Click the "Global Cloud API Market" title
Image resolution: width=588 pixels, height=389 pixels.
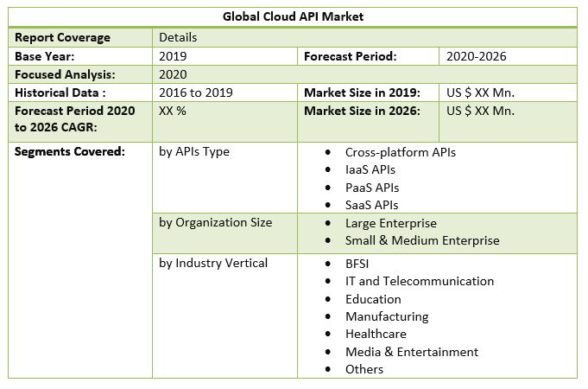point(293,16)
